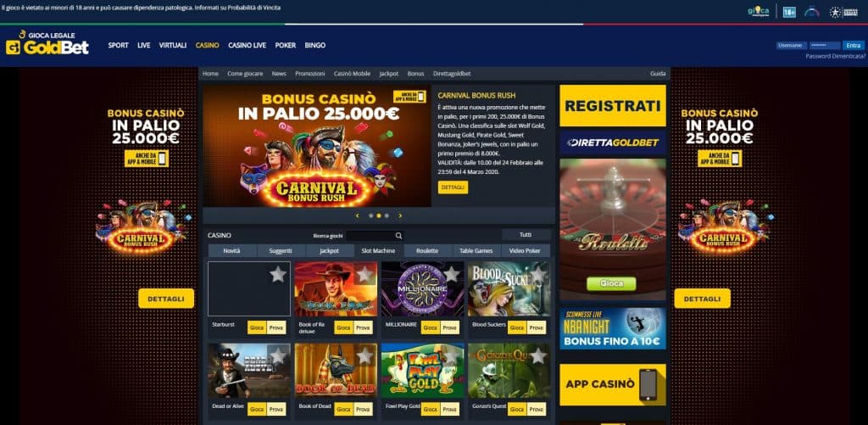Click the REGISTRATI button
This screenshot has height=425, width=868.
pyautogui.click(x=613, y=106)
